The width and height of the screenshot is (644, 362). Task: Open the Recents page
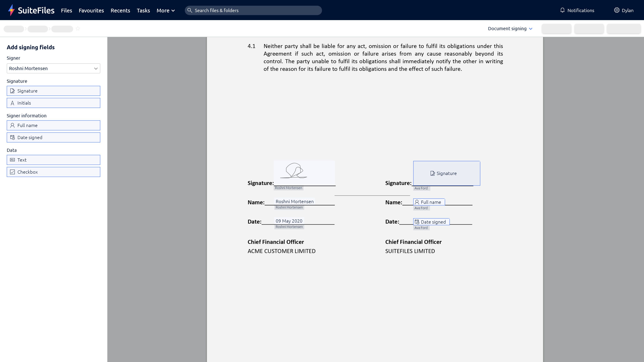click(x=121, y=11)
